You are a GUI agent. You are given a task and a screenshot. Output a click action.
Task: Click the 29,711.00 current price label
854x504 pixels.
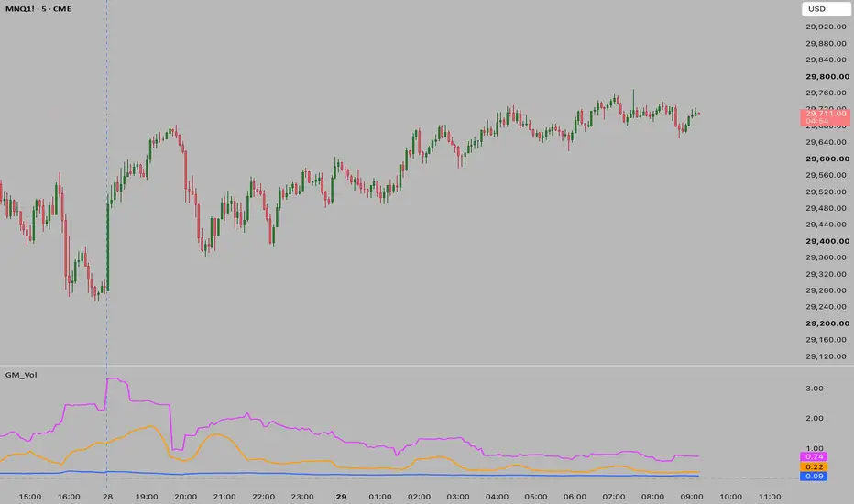point(826,114)
